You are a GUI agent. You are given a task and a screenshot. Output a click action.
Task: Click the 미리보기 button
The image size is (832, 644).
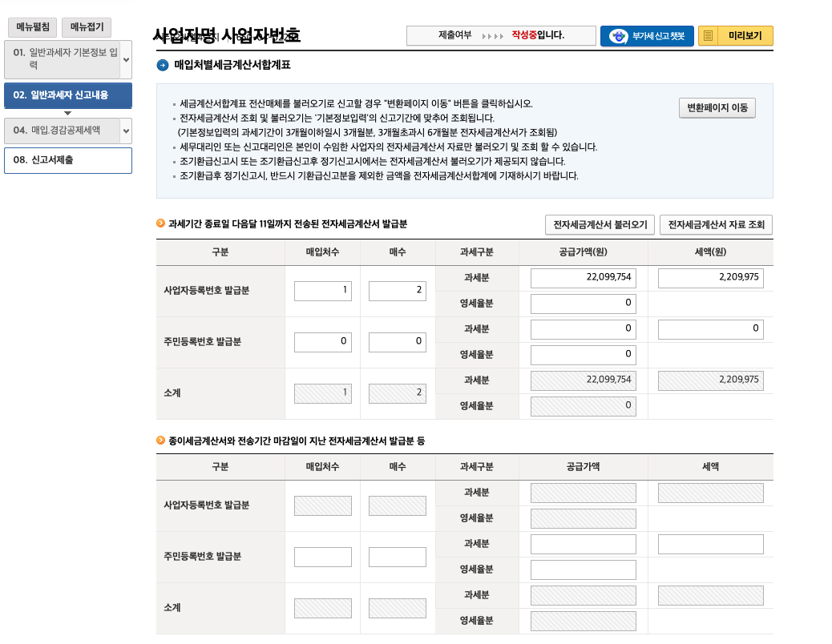pyautogui.click(x=736, y=36)
